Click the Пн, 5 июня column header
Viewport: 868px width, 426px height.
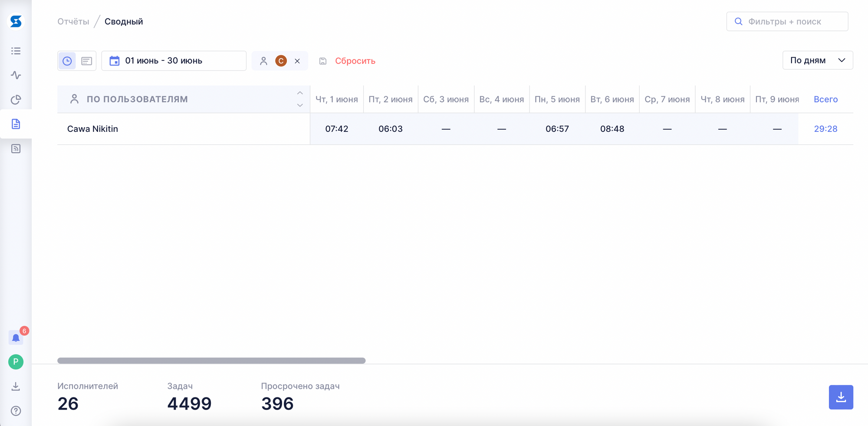(557, 99)
